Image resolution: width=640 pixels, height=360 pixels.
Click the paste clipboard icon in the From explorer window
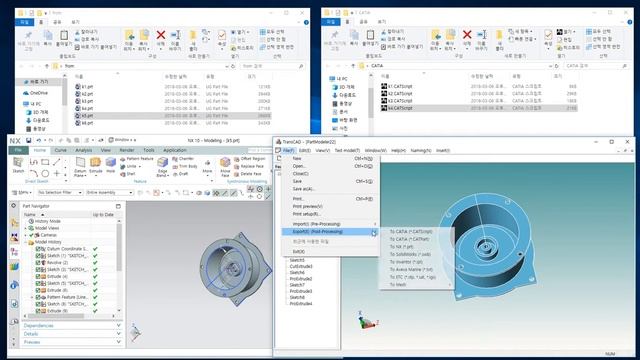[64, 36]
